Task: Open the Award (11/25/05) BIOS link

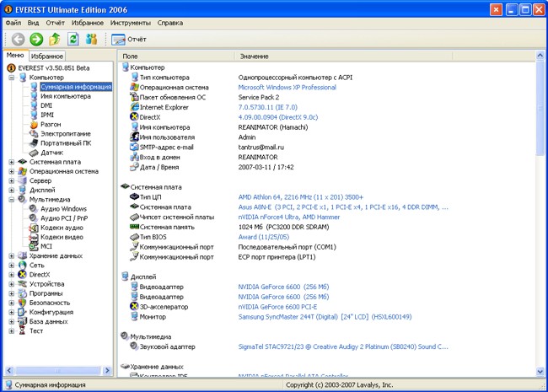Action: pyautogui.click(x=264, y=237)
